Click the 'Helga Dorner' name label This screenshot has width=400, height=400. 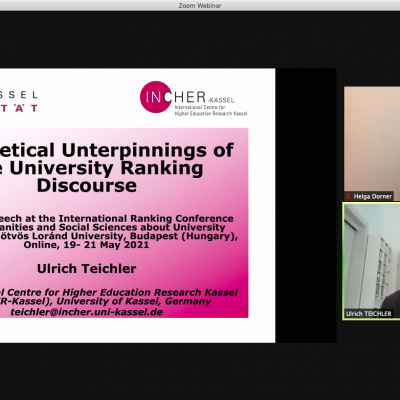(372, 196)
